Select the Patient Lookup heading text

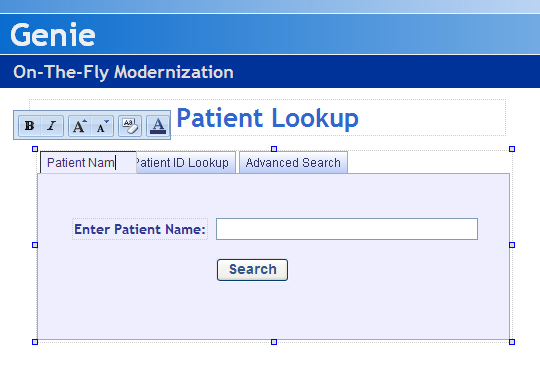coord(268,118)
